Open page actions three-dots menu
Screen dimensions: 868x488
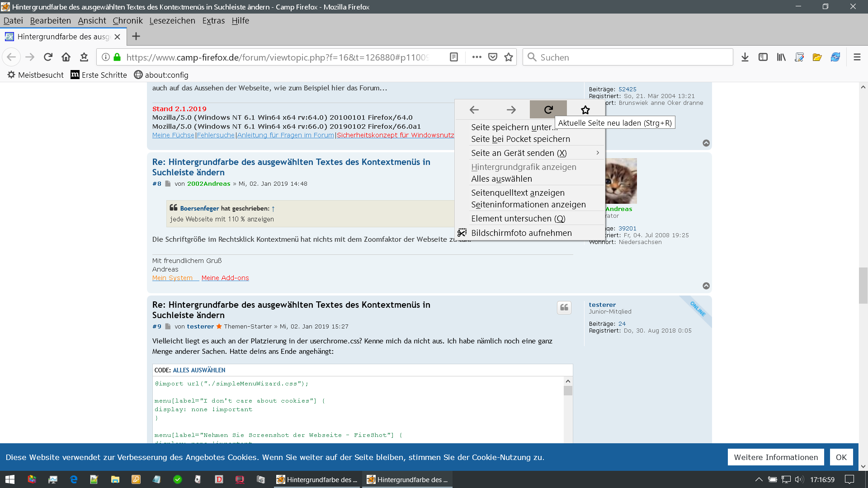coord(476,57)
